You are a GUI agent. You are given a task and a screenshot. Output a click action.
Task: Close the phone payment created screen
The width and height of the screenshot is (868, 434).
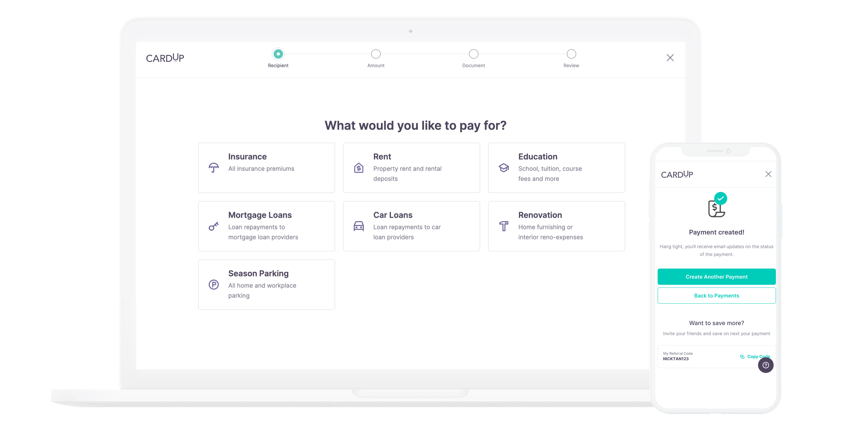[x=768, y=174]
